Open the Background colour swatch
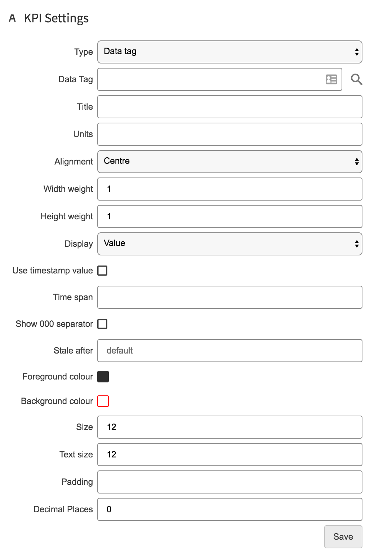 (x=103, y=401)
